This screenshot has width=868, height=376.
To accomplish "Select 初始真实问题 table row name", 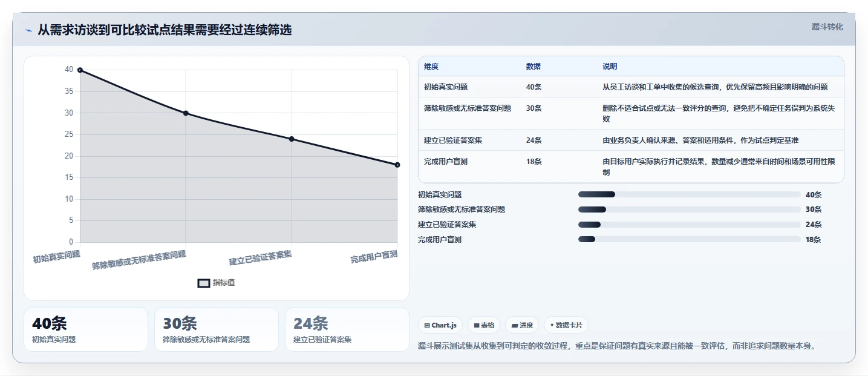I will click(446, 87).
